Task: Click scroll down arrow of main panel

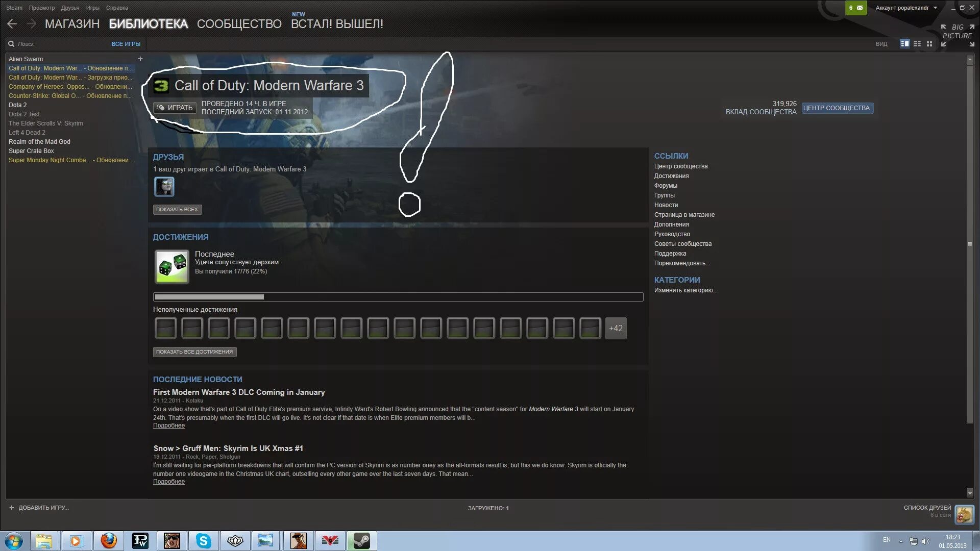Action: coord(970,493)
